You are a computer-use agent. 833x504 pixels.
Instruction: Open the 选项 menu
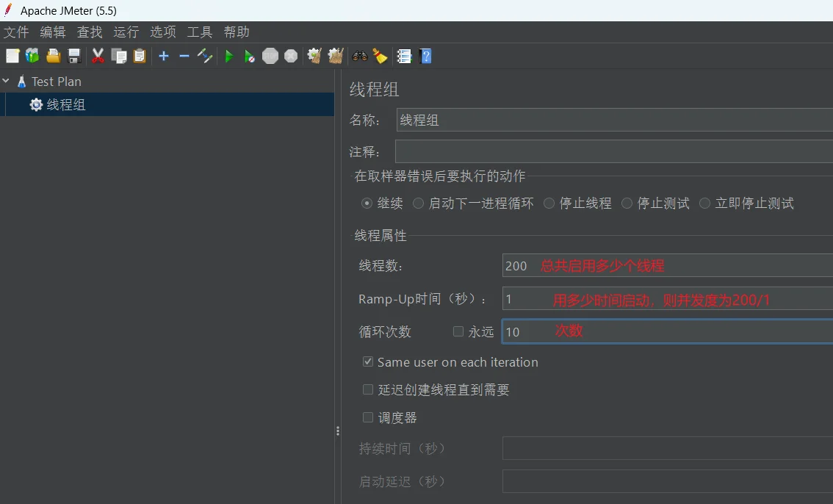(162, 32)
